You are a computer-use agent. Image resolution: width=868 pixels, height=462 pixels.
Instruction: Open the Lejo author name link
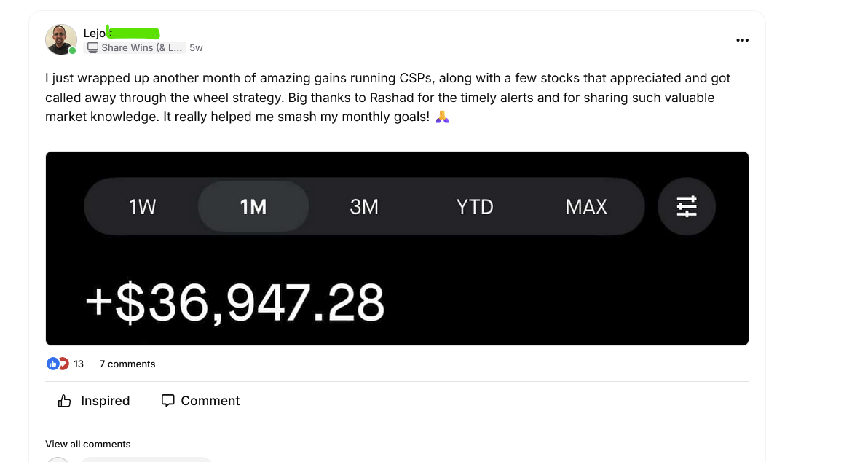pos(95,33)
